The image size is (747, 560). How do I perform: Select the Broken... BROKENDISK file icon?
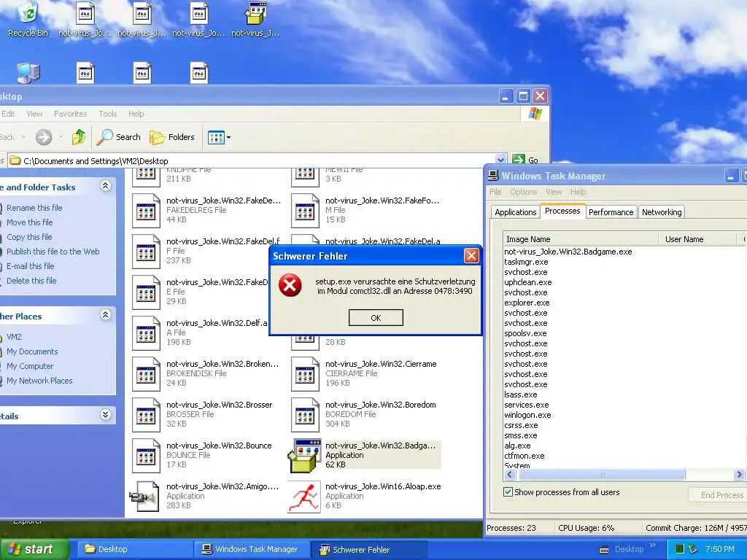pyautogui.click(x=146, y=374)
